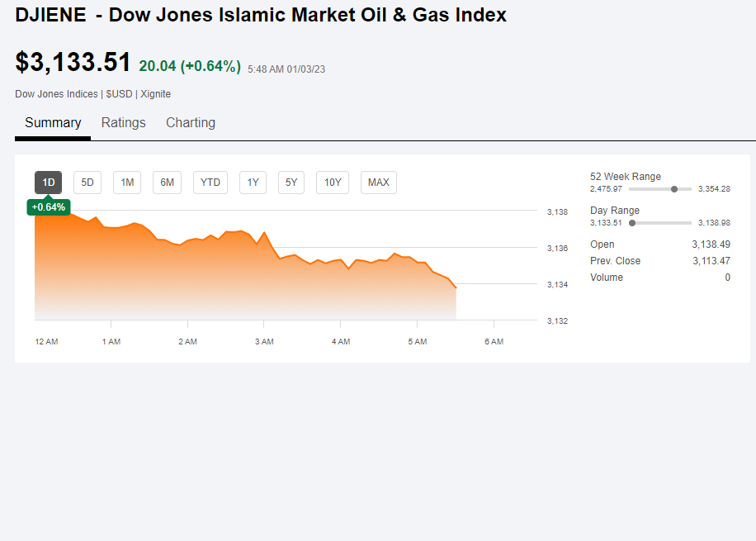Screen dimensions: 756x541
Task: Click the +0.64% chart badge
Action: (49, 206)
